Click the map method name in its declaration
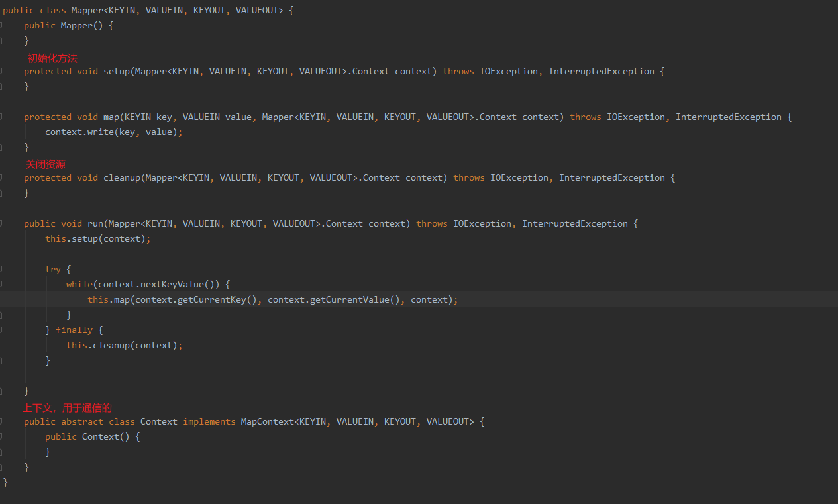 pos(111,117)
